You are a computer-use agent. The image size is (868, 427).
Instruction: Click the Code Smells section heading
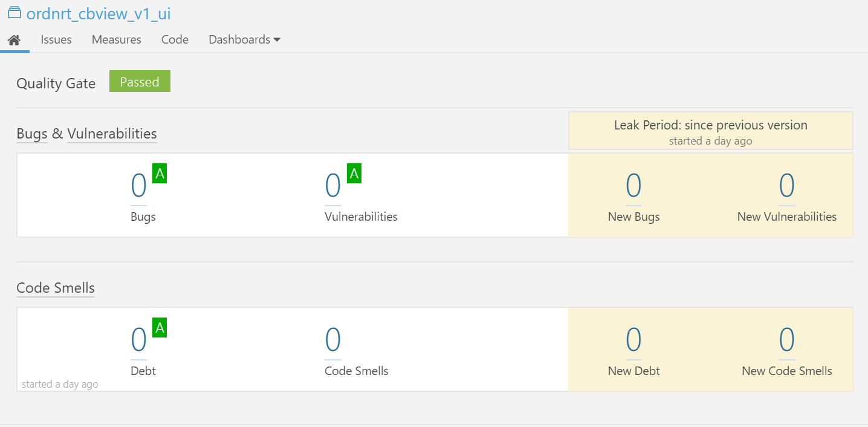(56, 288)
